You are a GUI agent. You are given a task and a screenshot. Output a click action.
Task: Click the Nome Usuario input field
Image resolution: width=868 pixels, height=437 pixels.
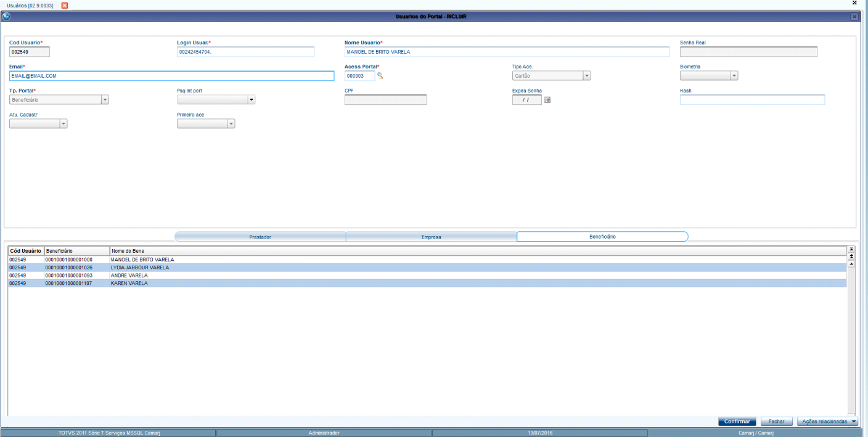[507, 52]
